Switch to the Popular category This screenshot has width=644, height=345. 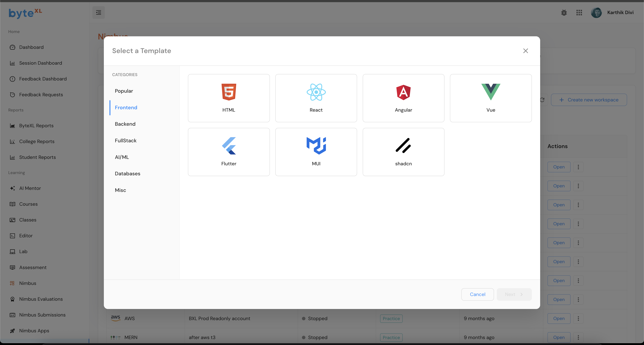pos(124,91)
